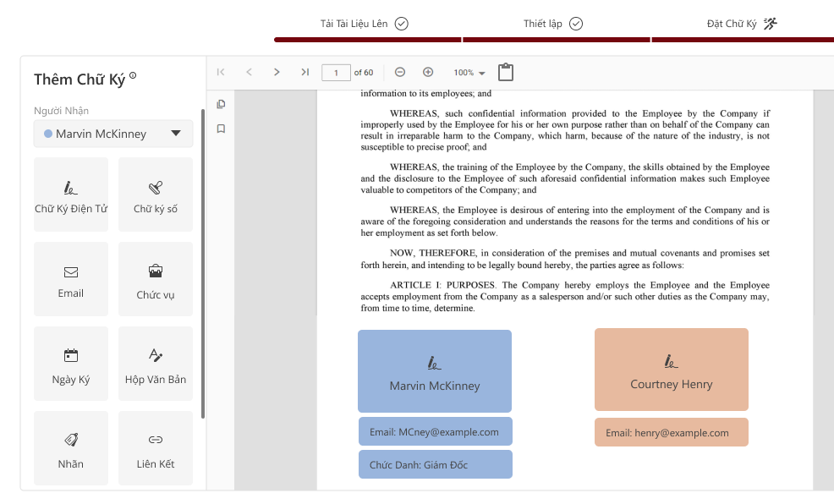Click the clipboard icon in the toolbar
This screenshot has width=834, height=504.
pyautogui.click(x=506, y=73)
